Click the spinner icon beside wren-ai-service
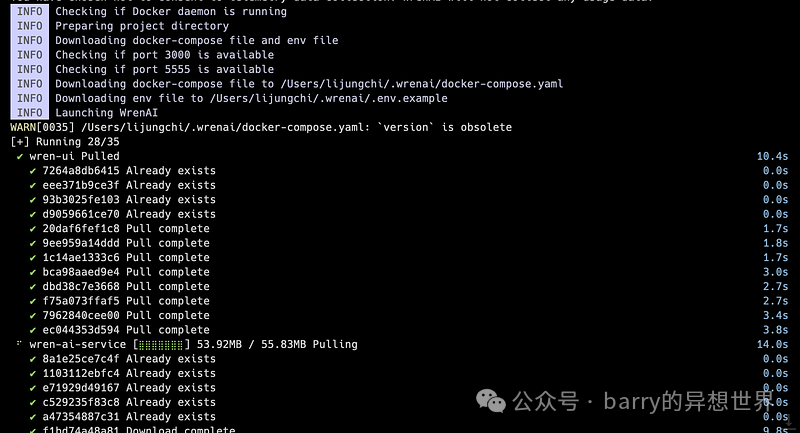This screenshot has height=433, width=800. pos(20,344)
